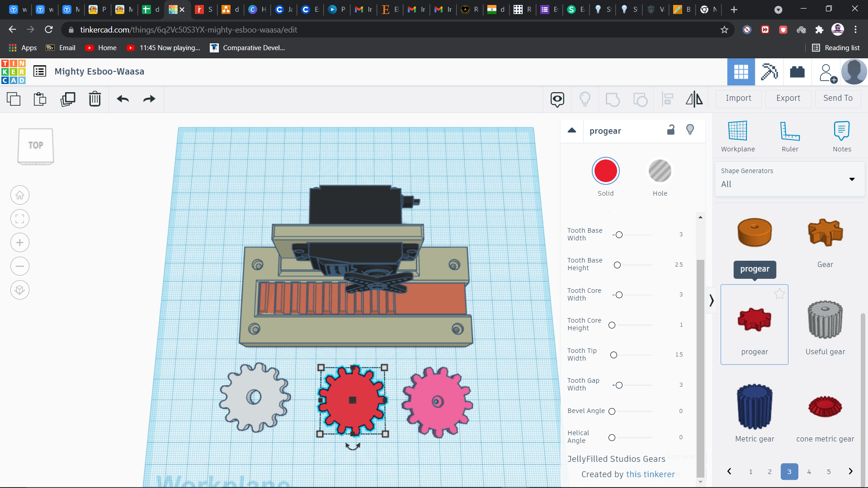
Task: Click the Import menu option
Action: pyautogui.click(x=739, y=98)
